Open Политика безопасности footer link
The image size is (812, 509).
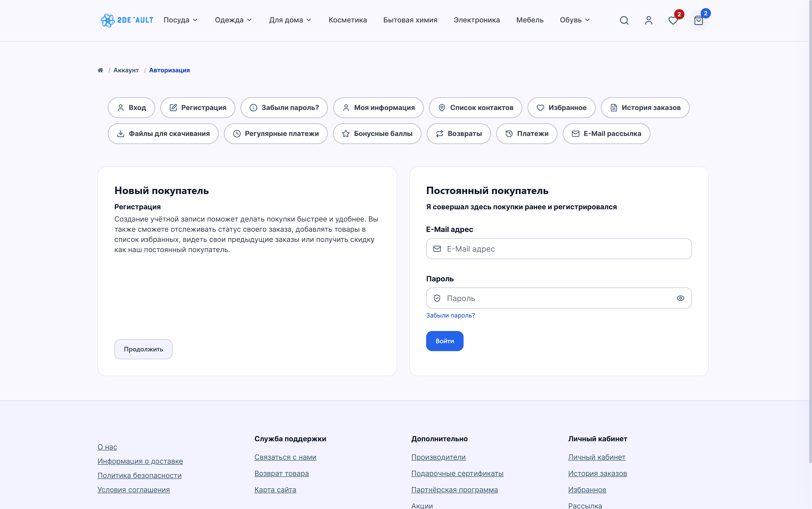139,475
